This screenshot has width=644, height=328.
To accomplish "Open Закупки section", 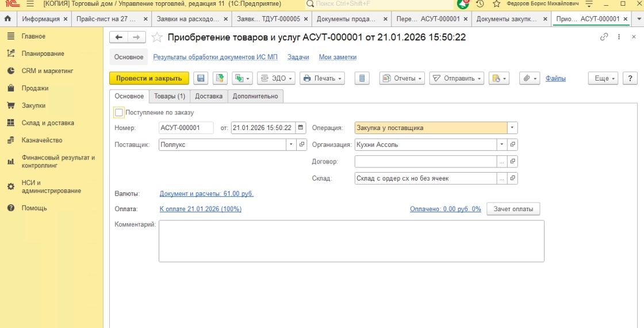I will point(34,105).
